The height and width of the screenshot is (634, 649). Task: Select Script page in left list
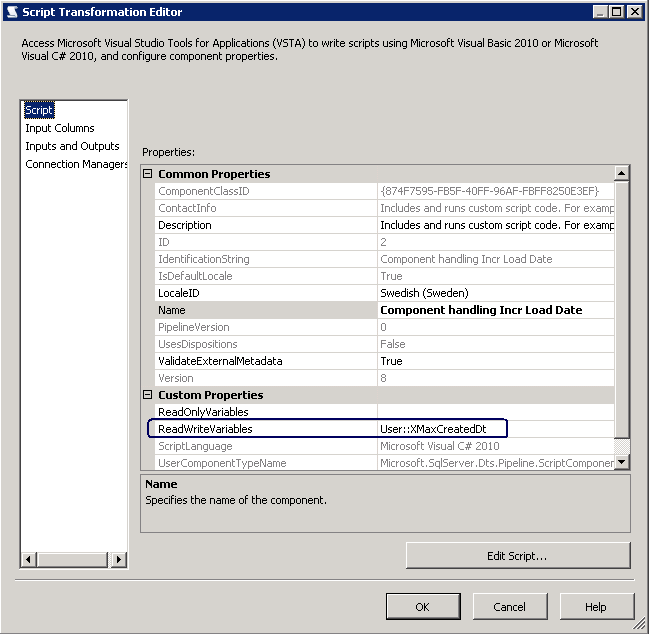click(39, 110)
